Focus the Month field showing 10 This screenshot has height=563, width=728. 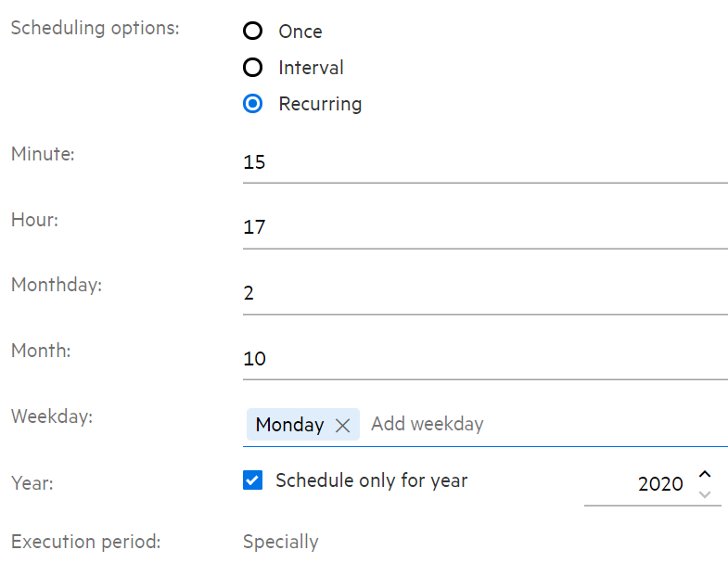[x=484, y=359]
